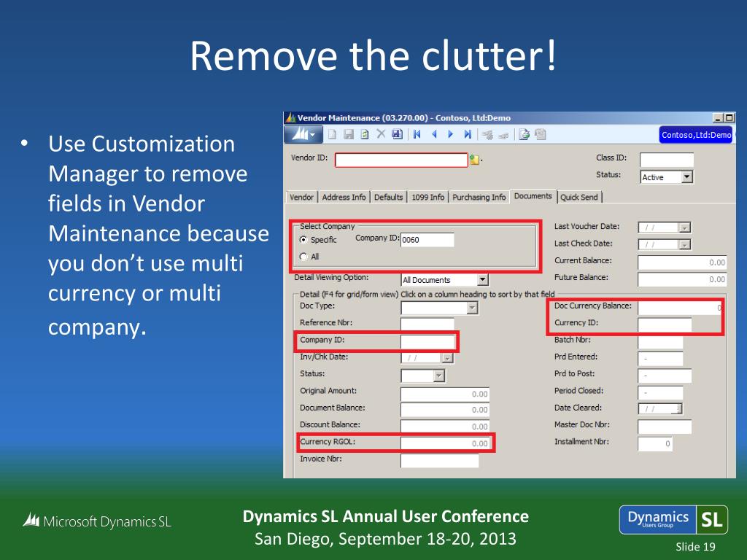Click the "Remove the clutter!" slide title
The image size is (747, 560).
(373, 55)
